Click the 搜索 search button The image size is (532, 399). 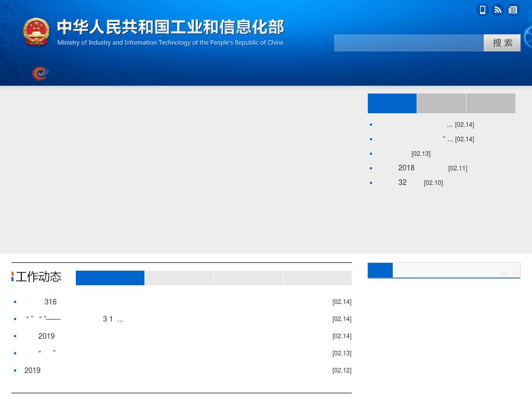click(x=502, y=43)
